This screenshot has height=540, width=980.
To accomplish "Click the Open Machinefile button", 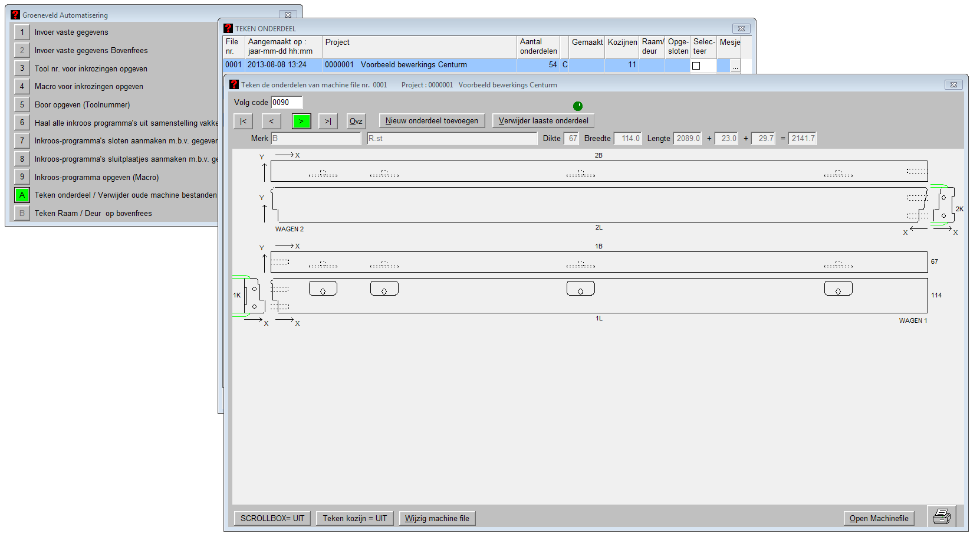I will point(879,518).
